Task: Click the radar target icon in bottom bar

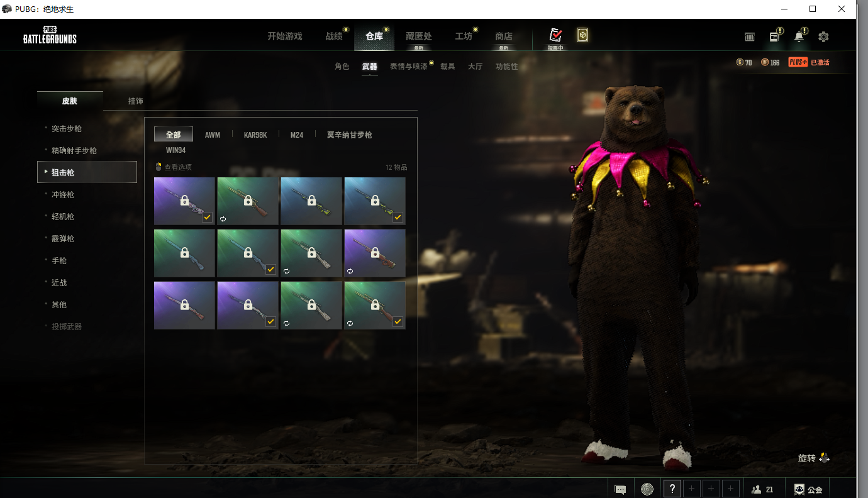Action: (647, 489)
